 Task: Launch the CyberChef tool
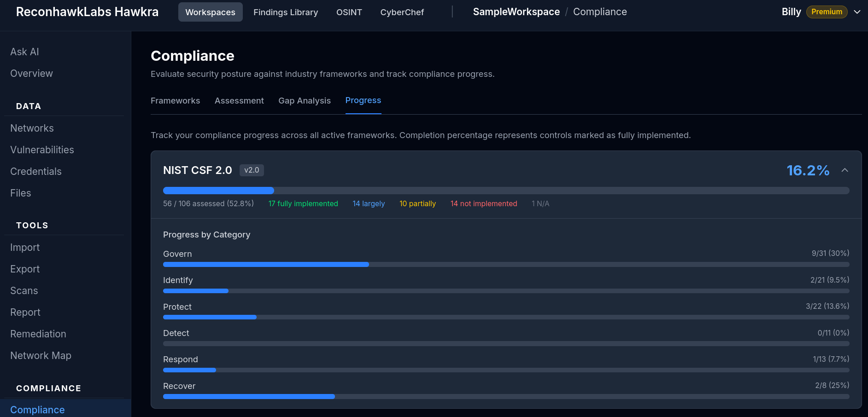[402, 12]
